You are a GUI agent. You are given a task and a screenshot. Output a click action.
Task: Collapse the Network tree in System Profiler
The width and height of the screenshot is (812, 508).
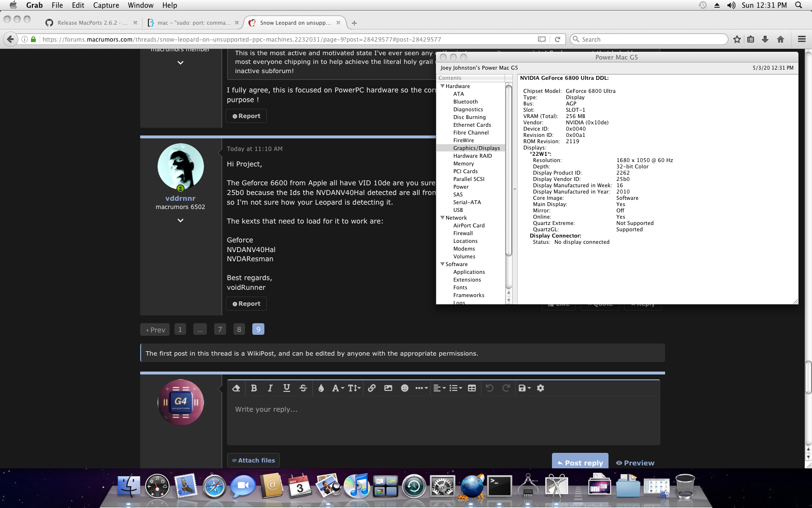pos(442,218)
